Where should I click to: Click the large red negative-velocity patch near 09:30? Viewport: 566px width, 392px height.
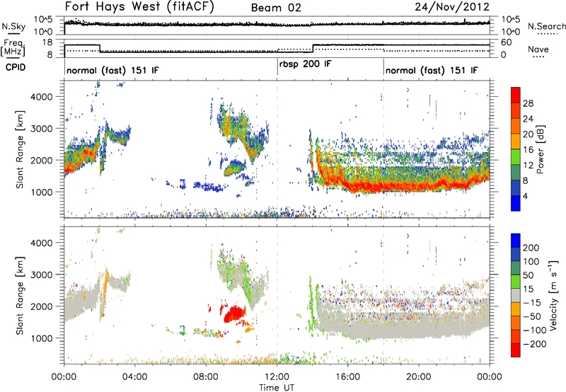click(x=234, y=314)
